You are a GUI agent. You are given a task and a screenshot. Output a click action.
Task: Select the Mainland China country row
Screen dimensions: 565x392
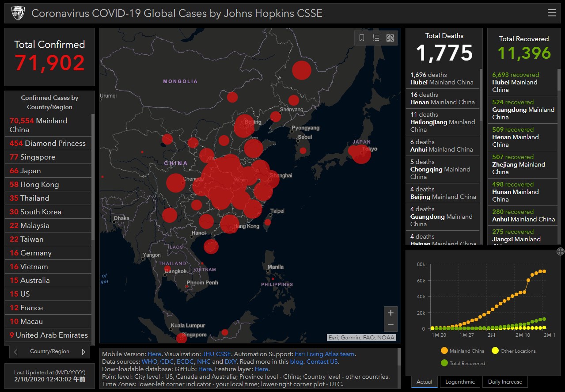click(x=48, y=125)
